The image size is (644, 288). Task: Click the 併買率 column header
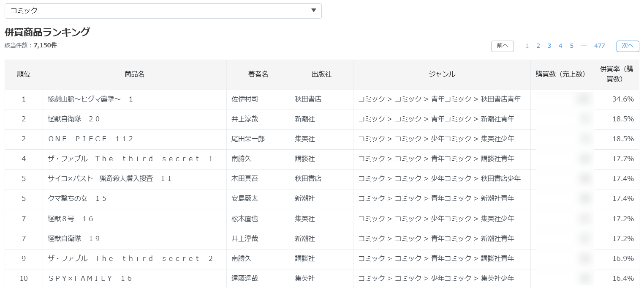click(617, 74)
